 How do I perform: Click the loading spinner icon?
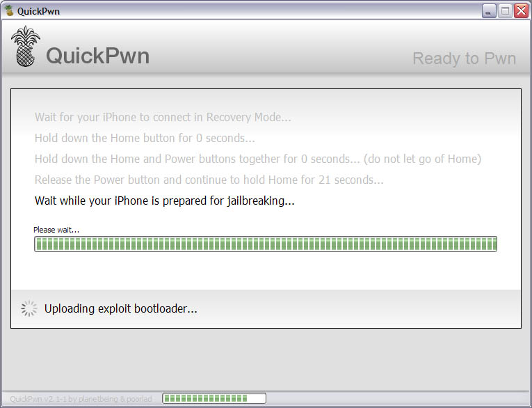[x=29, y=308]
